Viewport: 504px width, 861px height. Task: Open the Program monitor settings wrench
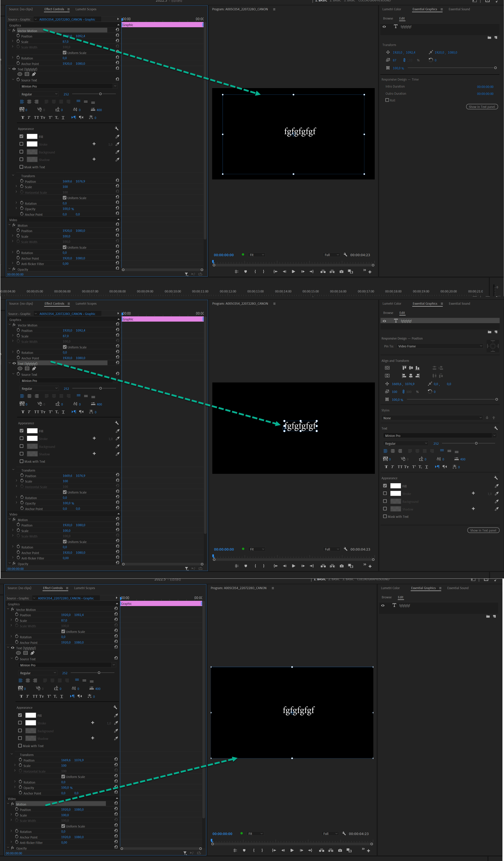[x=345, y=255]
